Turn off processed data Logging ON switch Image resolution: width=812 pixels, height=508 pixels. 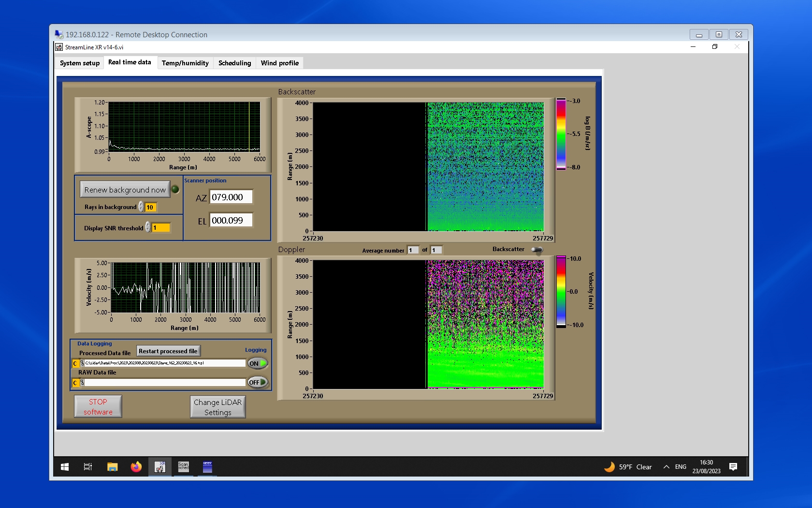(258, 363)
